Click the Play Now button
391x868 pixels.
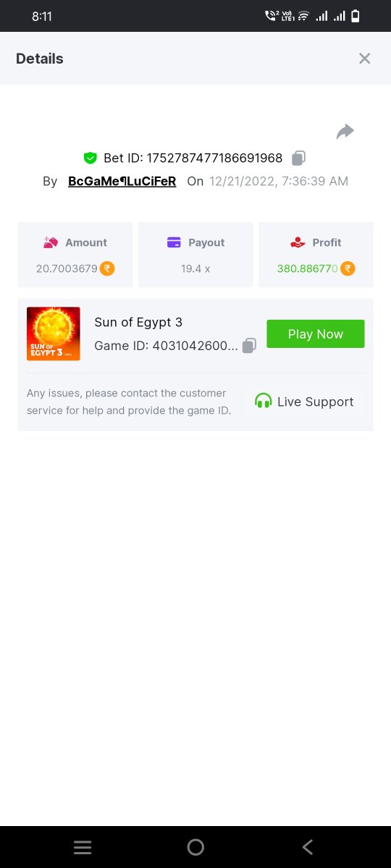tap(316, 333)
